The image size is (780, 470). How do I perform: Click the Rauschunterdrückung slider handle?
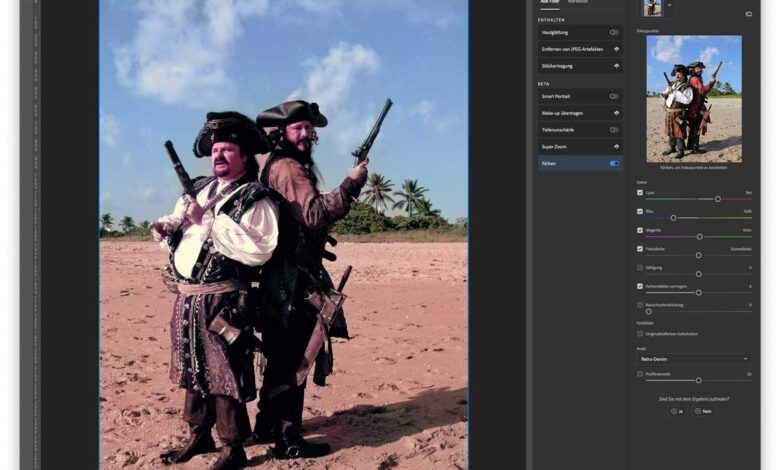click(x=649, y=311)
